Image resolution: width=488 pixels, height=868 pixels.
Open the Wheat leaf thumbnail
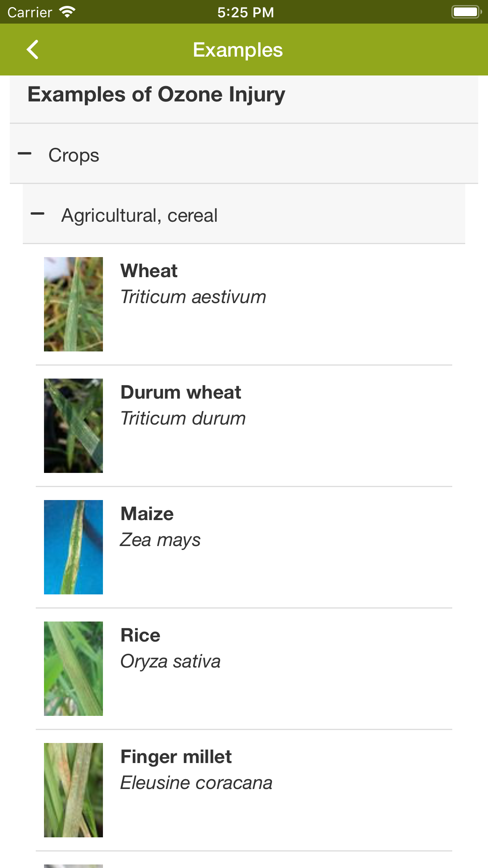tap(73, 304)
